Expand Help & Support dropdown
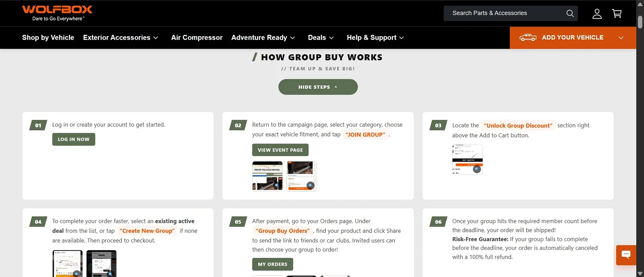The height and width of the screenshot is (277, 644). click(375, 38)
